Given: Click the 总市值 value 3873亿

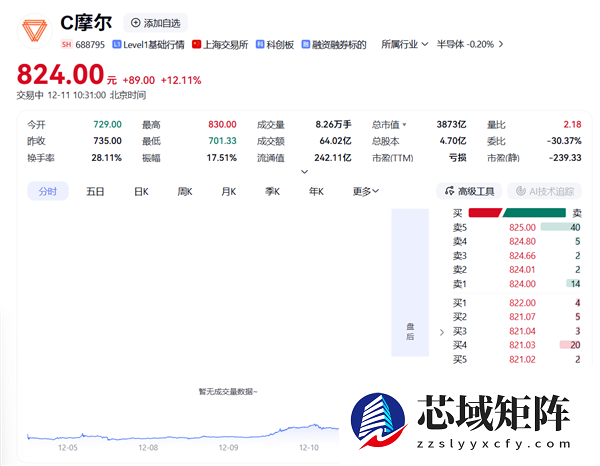Looking at the screenshot, I should (x=452, y=124).
